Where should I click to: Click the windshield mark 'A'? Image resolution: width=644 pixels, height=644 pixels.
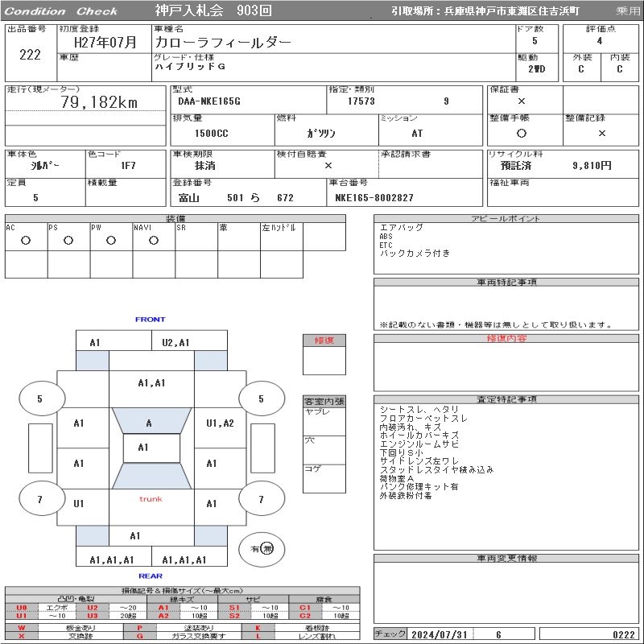tap(149, 423)
